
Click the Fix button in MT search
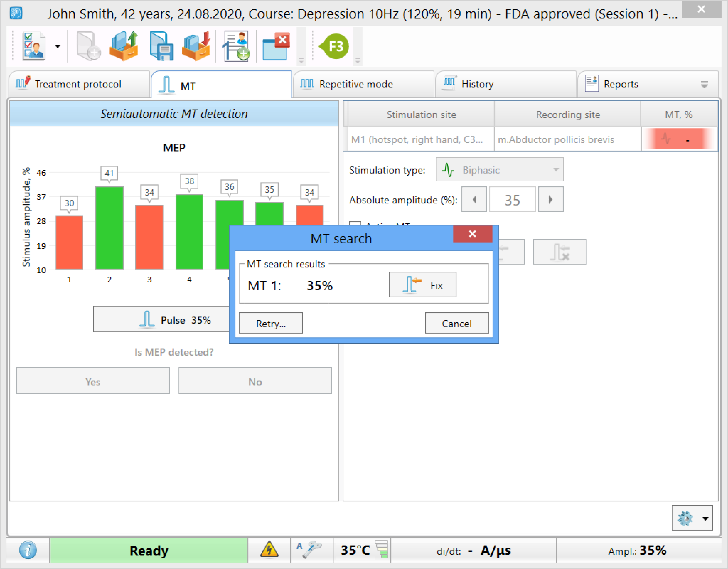point(422,284)
